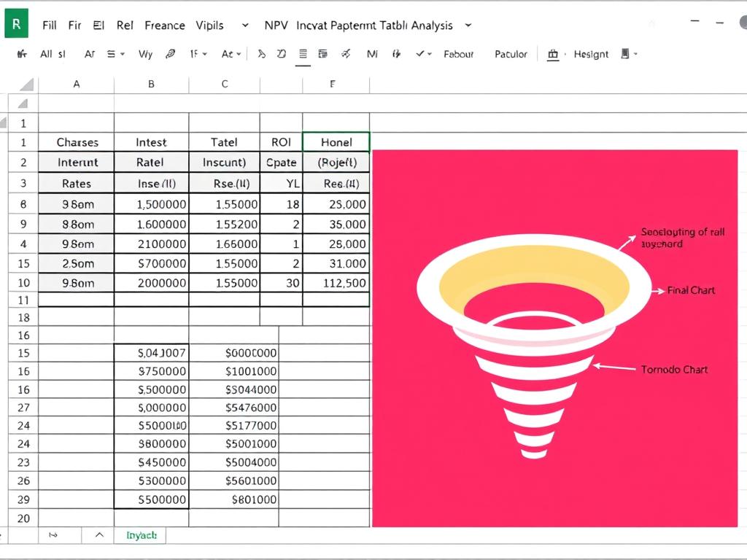Viewport: 747px width, 560px height.
Task: Click the Mi icon in the toolbar
Action: (x=373, y=53)
